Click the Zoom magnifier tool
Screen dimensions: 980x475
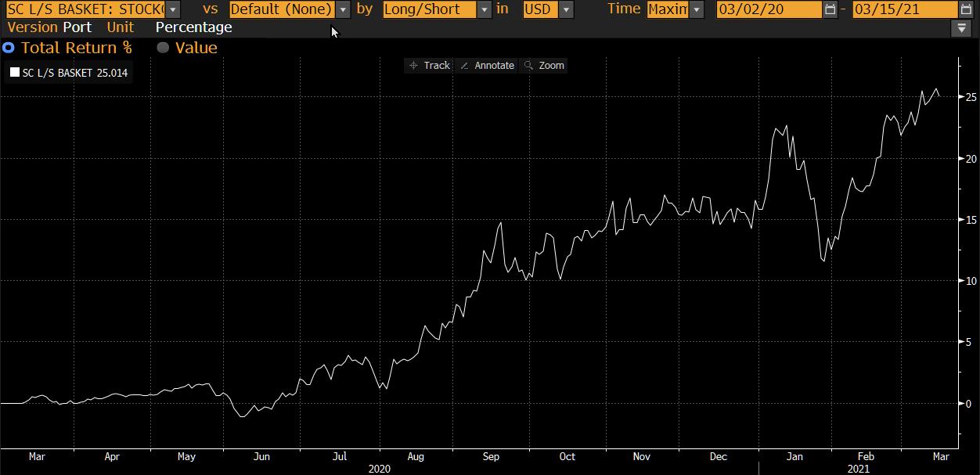click(544, 66)
